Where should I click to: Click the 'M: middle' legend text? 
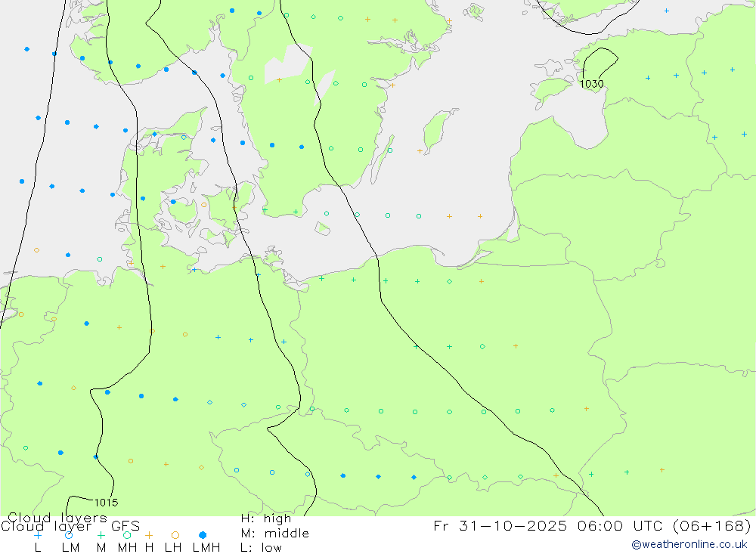pyautogui.click(x=275, y=534)
